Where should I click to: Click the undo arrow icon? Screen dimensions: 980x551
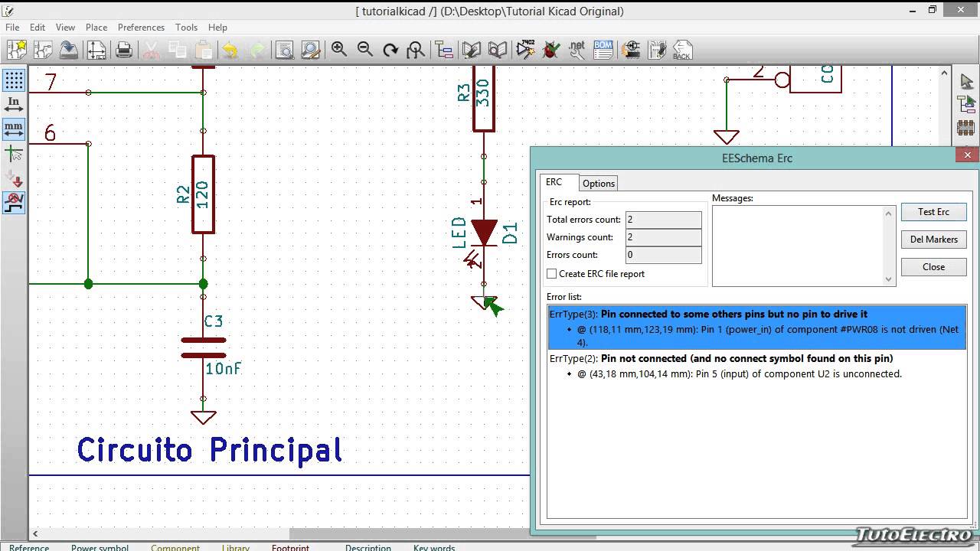(x=230, y=50)
